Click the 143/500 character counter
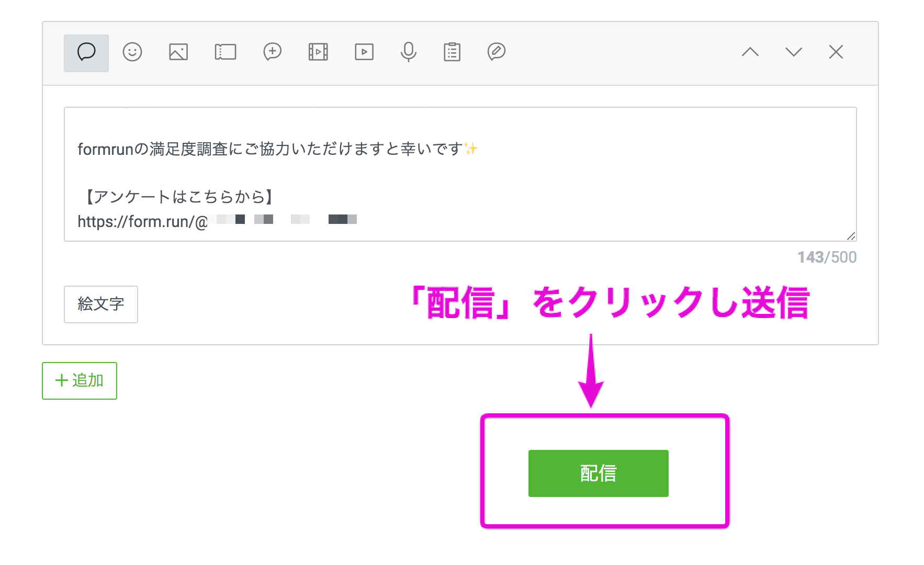The width and height of the screenshot is (924, 565). 827,257
